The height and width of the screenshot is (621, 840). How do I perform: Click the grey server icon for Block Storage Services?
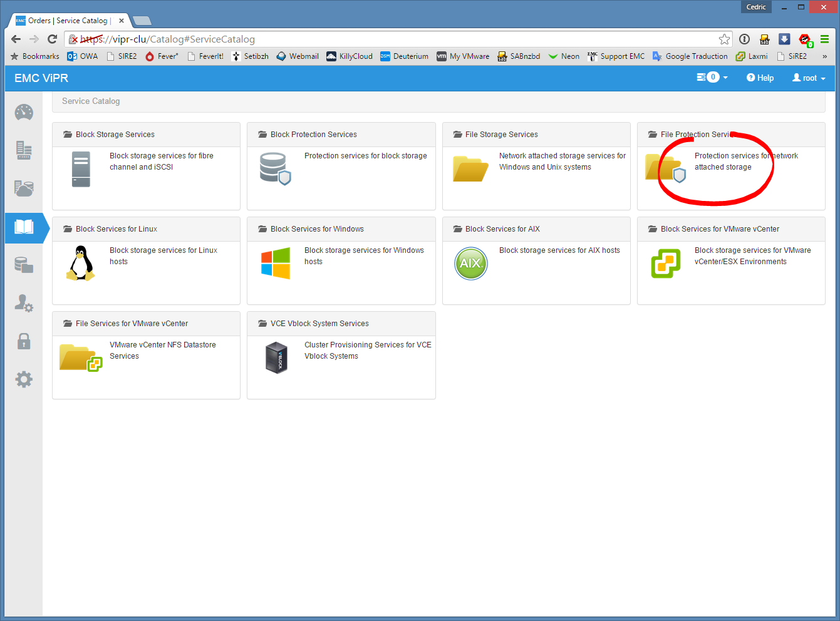(x=81, y=169)
